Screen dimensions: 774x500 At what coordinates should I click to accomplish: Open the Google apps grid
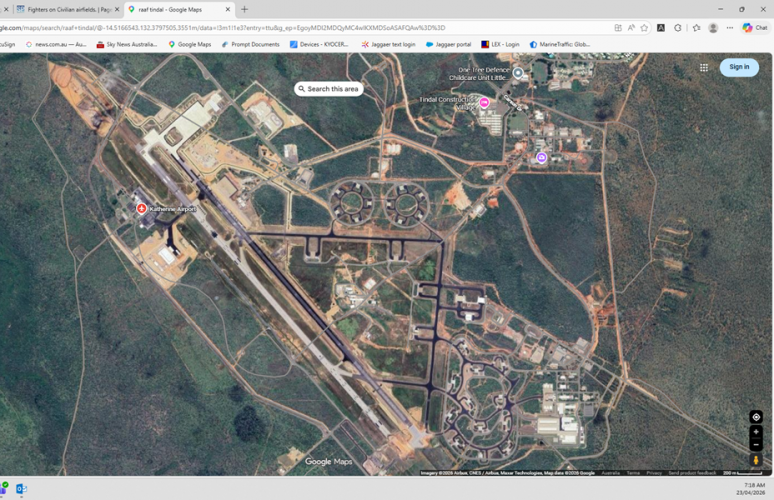704,67
